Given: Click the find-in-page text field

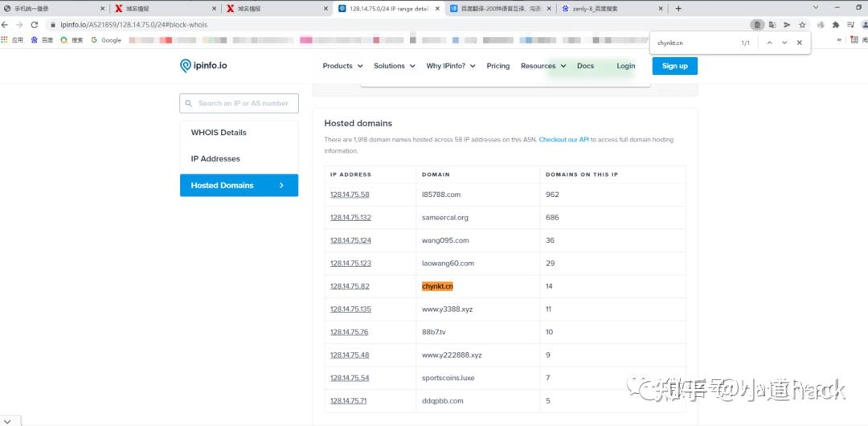Looking at the screenshot, I should pos(695,43).
